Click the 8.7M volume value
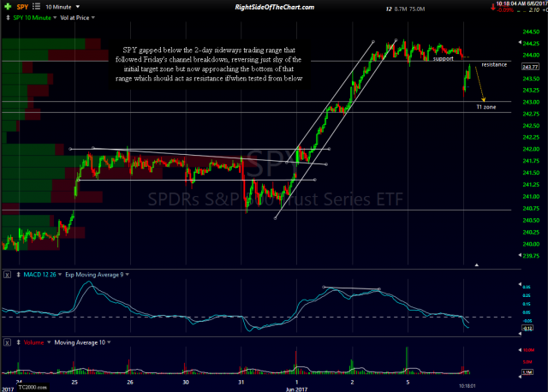Image resolution: width=548 pixels, height=392 pixels. [x=401, y=9]
